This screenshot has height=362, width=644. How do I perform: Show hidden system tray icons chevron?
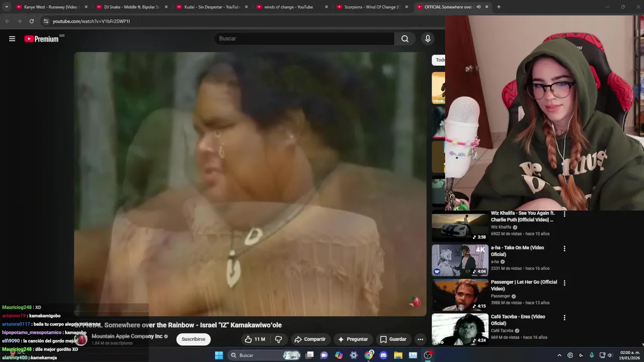click(x=559, y=355)
